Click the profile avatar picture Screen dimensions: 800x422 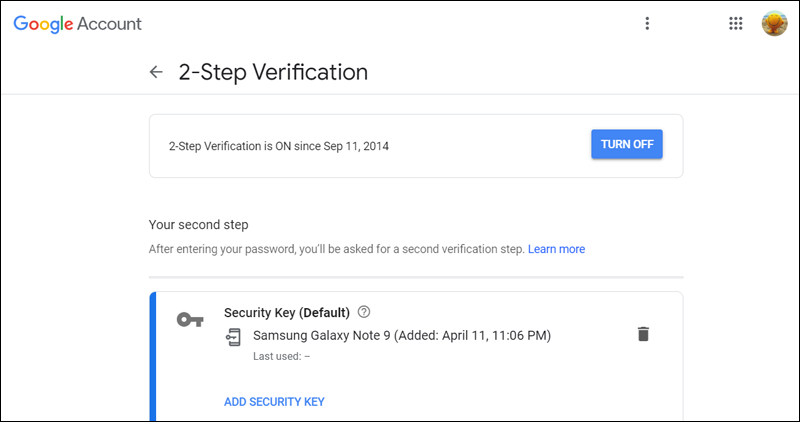(x=774, y=24)
